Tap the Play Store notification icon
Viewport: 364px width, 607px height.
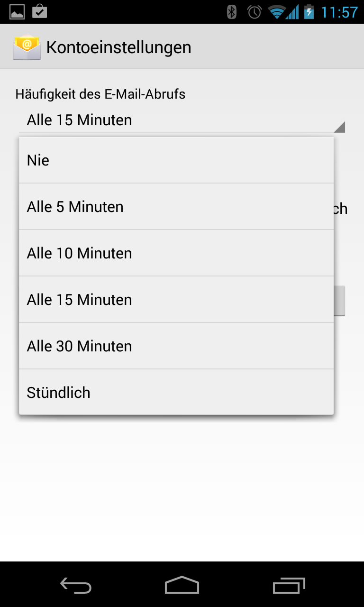tap(39, 11)
